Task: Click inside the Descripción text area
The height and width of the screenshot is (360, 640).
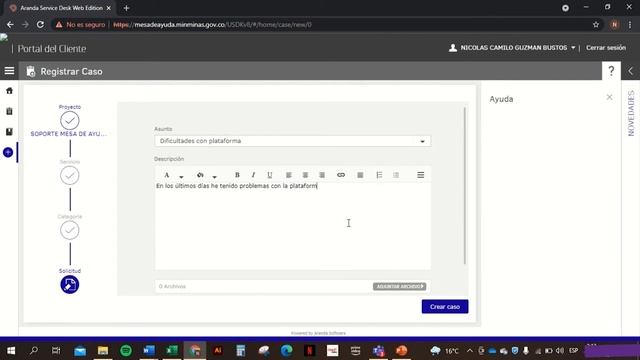Action: click(x=293, y=227)
